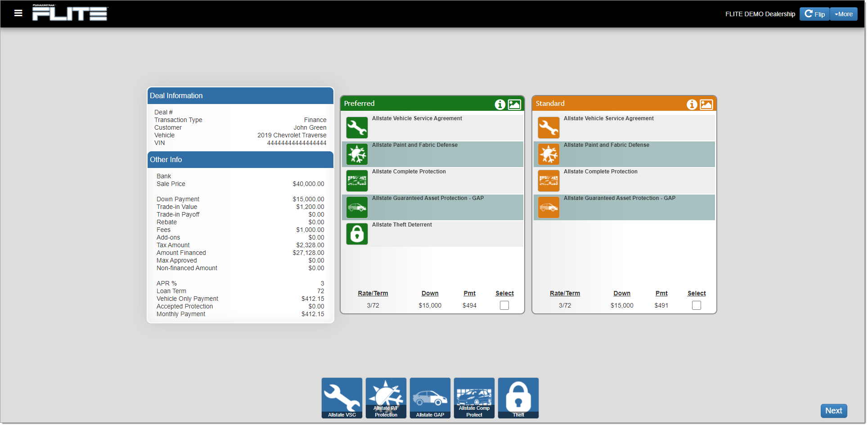Click Preferred Allstate Complete Protection text

click(409, 172)
